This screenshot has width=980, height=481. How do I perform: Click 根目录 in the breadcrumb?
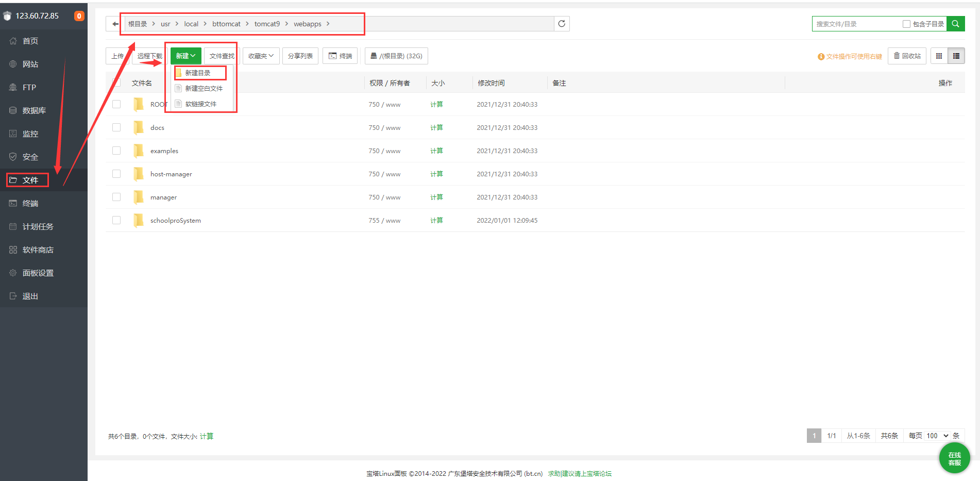pyautogui.click(x=138, y=24)
